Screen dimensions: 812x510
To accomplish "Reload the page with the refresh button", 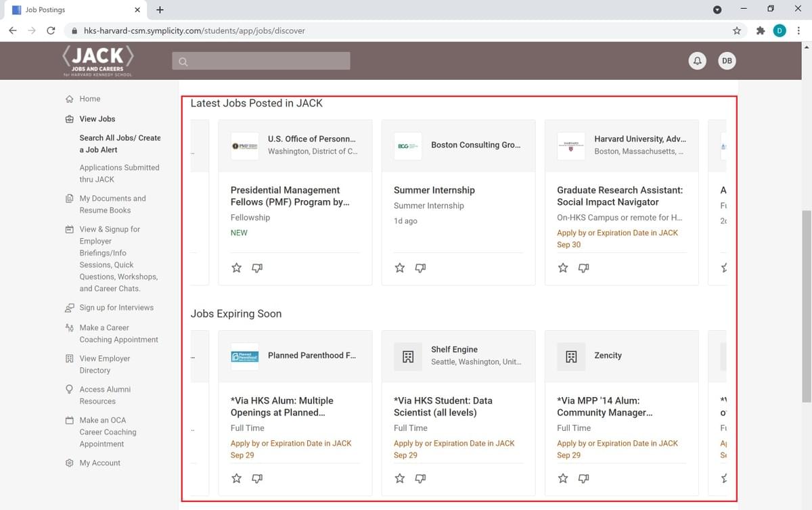I will tap(51, 30).
